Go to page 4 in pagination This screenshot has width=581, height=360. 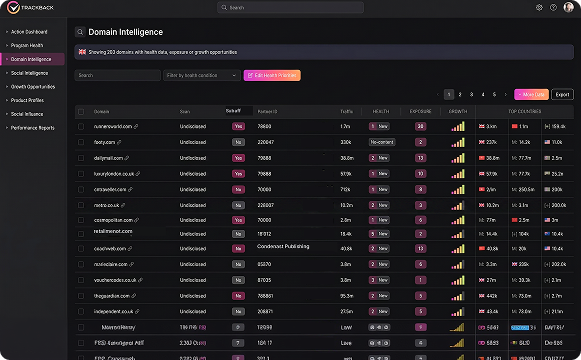(483, 94)
